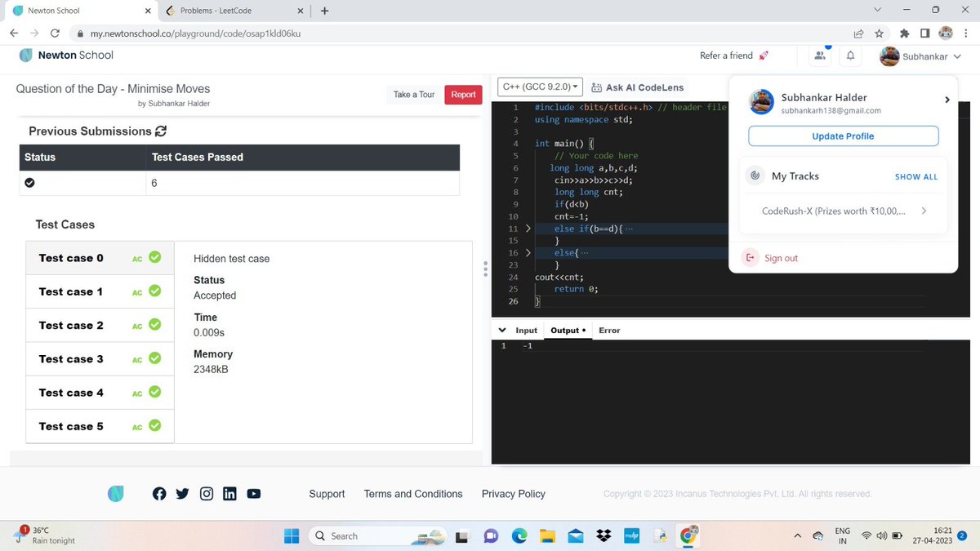Open the Windows Start menu

[291, 535]
